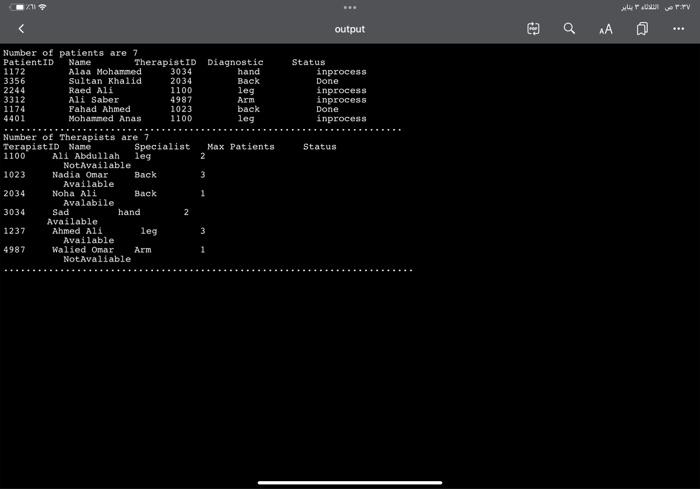
Task: Select patient name 'Ali Saber'
Action: point(94,100)
